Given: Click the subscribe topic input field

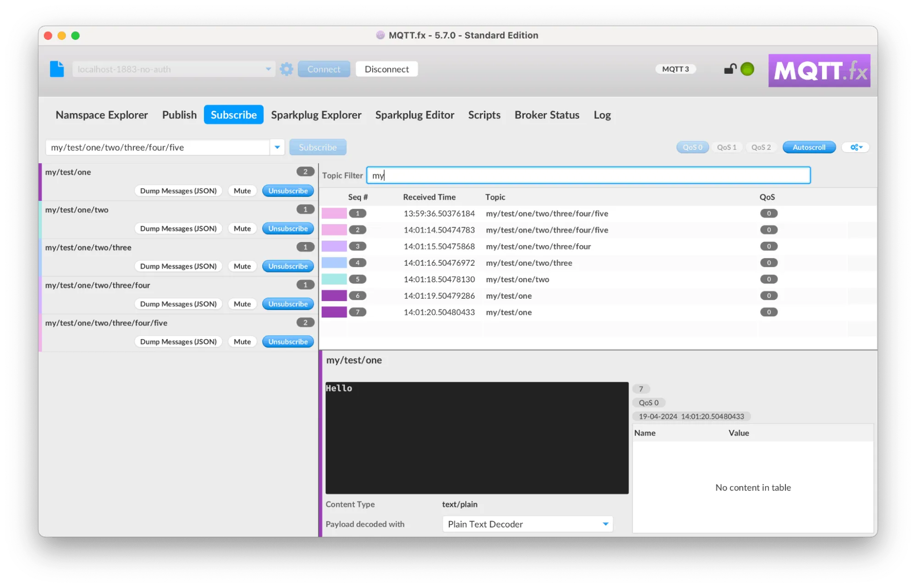Looking at the screenshot, I should pos(158,147).
